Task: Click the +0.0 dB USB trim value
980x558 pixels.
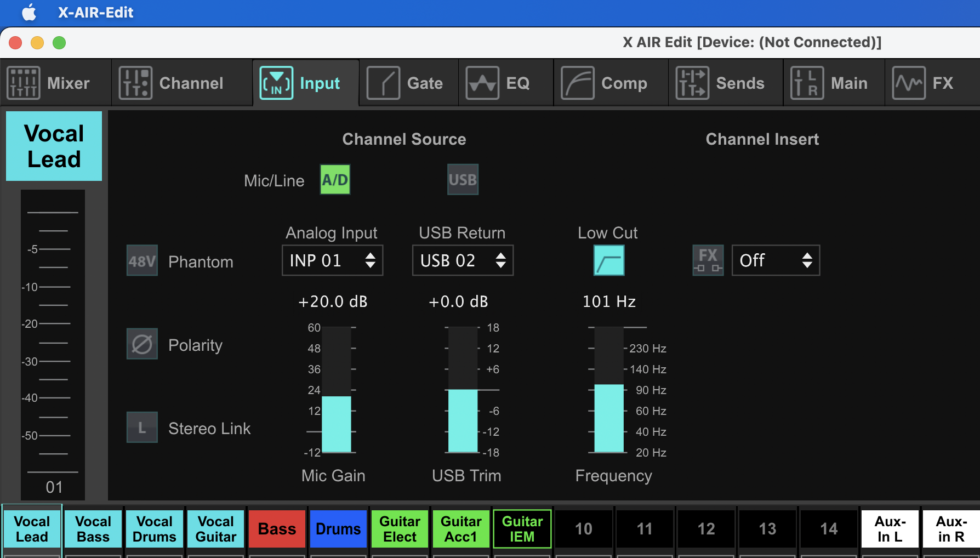Action: pyautogui.click(x=458, y=301)
